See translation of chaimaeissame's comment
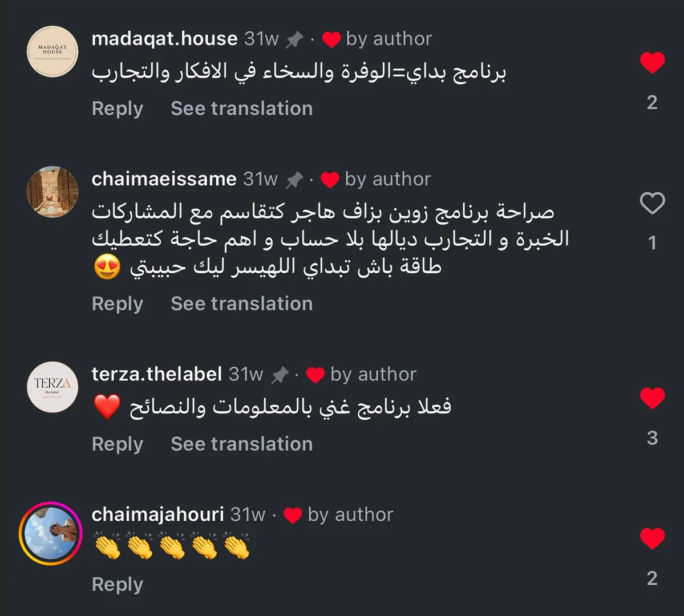 point(241,303)
